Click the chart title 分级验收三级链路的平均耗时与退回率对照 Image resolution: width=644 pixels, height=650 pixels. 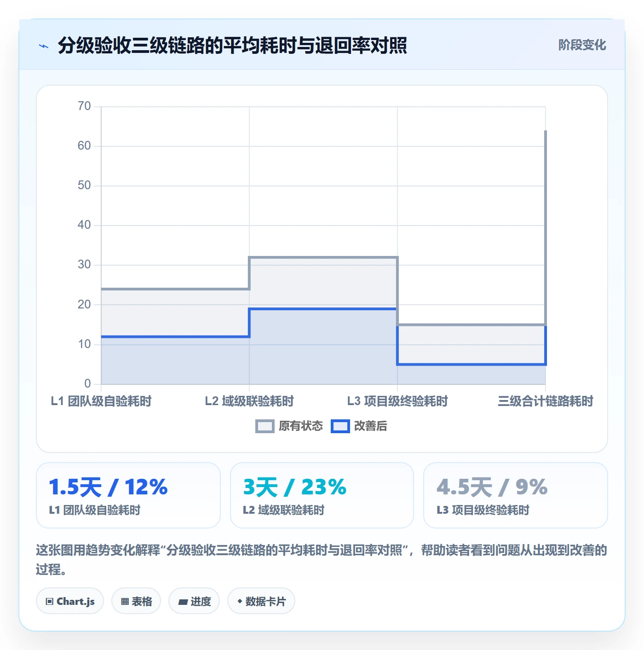[232, 46]
